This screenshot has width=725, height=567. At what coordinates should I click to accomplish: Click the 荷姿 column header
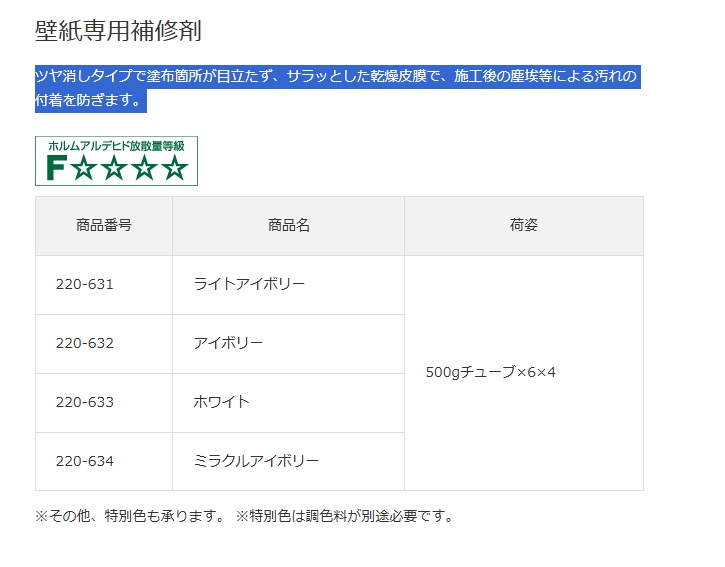(523, 225)
